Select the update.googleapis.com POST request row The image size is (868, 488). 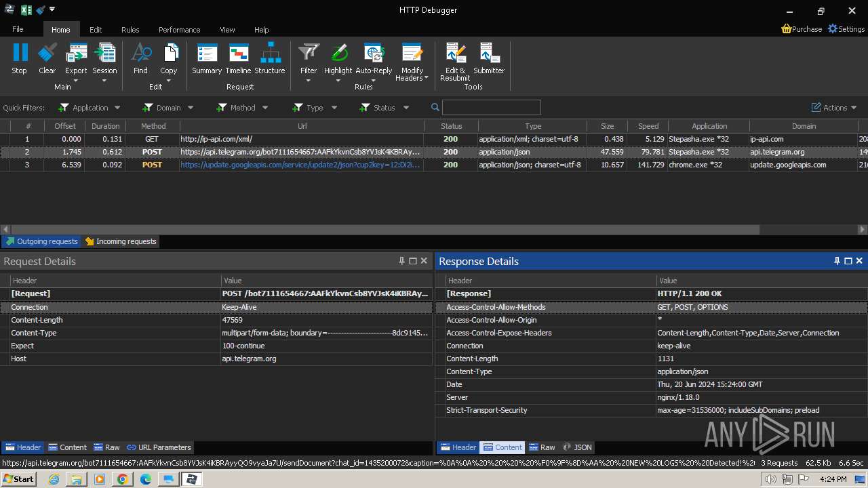[x=434, y=165]
